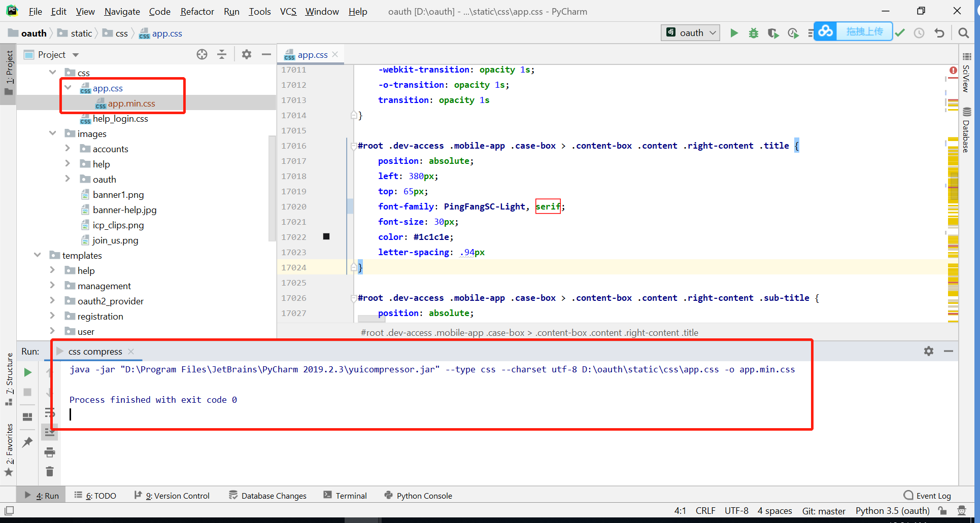Minimize the Run tool window
The width and height of the screenshot is (980, 523).
948,351
